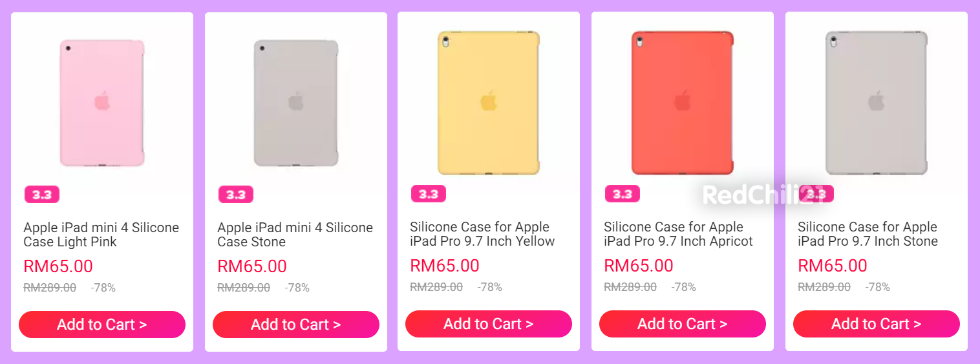980x364 pixels.
Task: Add iPad mini 4 Stone case to cart
Action: 296,325
